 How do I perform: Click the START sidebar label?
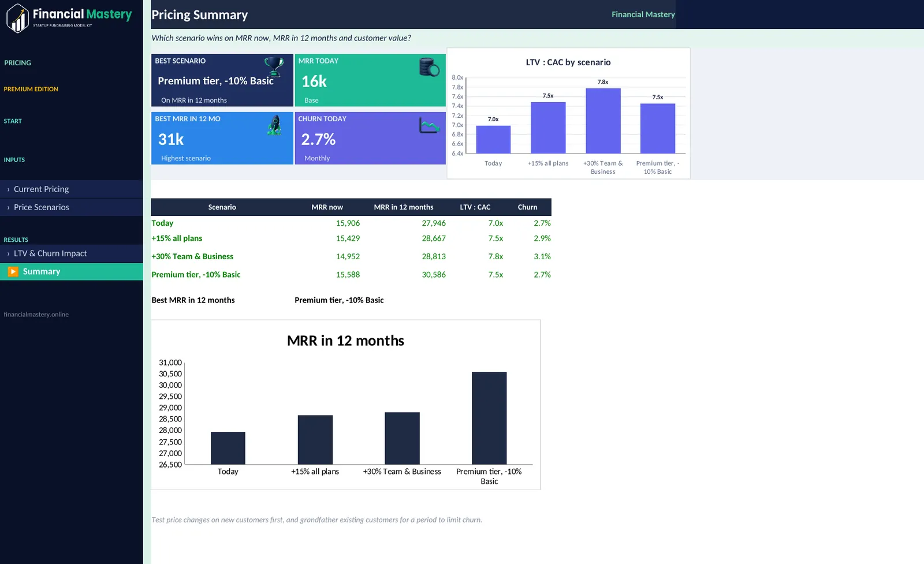13,121
